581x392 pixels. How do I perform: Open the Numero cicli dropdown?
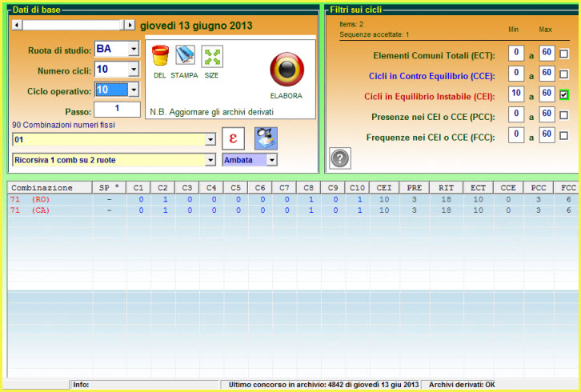(134, 70)
